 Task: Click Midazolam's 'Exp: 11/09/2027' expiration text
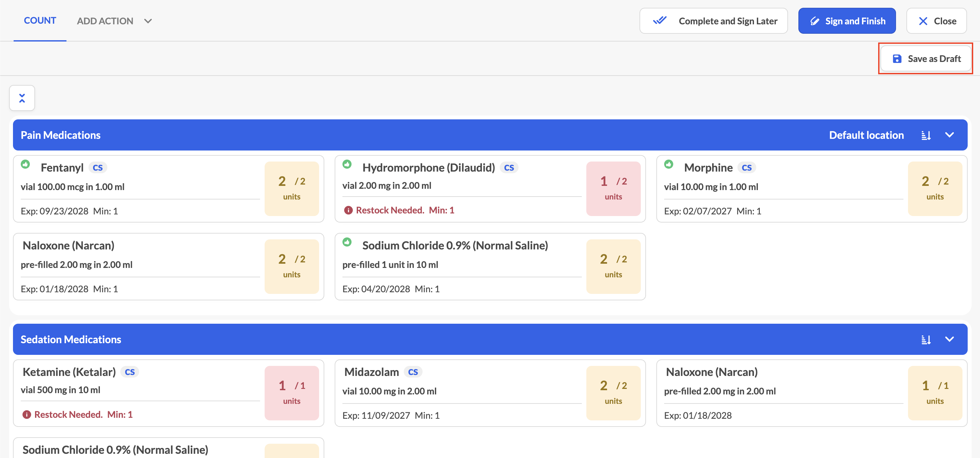(x=376, y=416)
